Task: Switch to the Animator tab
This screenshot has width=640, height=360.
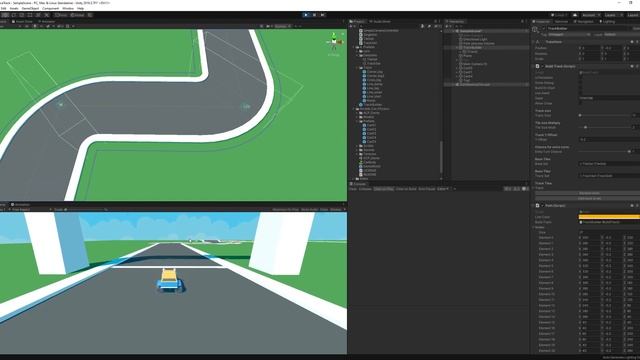Action: 47,22
